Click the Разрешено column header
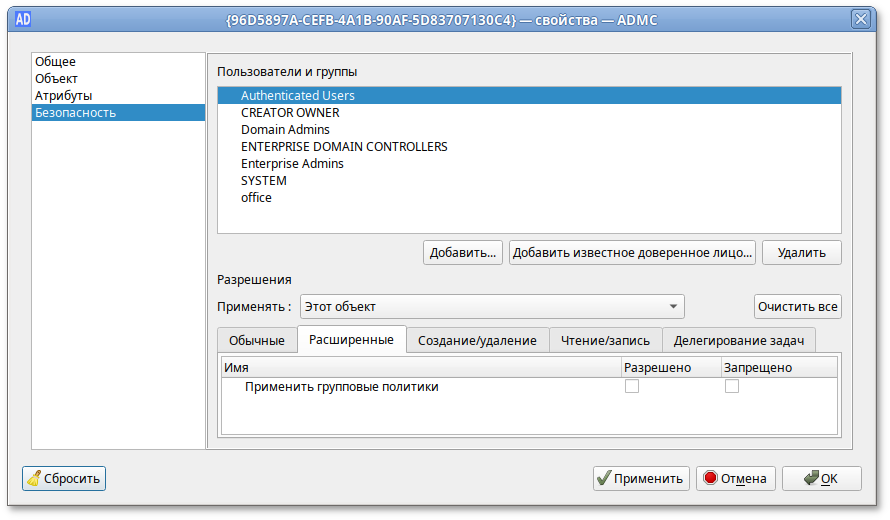Screen dimensions: 890x520 pyautogui.click(x=671, y=367)
